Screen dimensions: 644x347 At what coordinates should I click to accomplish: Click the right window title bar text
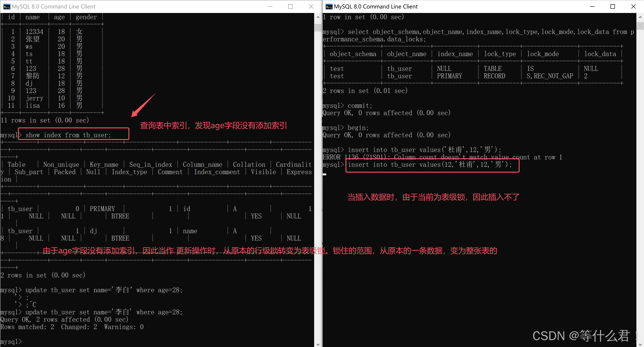point(375,7)
